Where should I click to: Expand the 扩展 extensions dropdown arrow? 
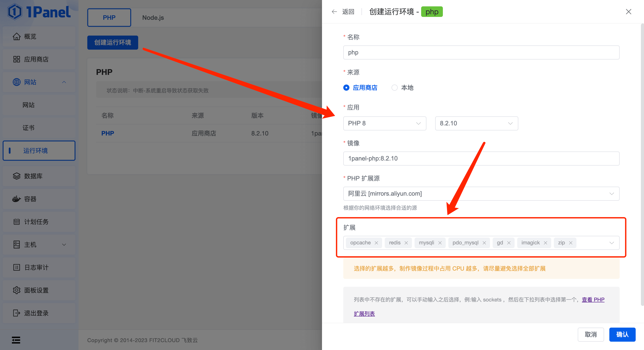pyautogui.click(x=612, y=243)
